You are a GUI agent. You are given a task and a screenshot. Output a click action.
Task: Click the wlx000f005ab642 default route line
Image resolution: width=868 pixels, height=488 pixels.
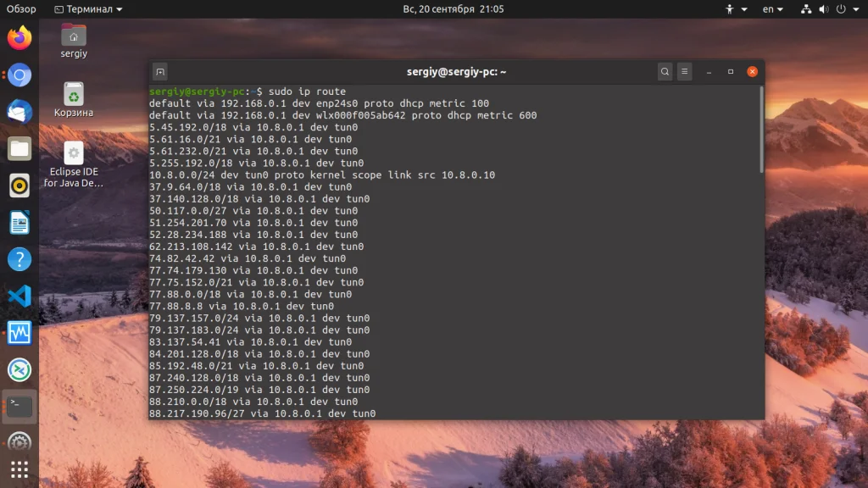pyautogui.click(x=342, y=115)
